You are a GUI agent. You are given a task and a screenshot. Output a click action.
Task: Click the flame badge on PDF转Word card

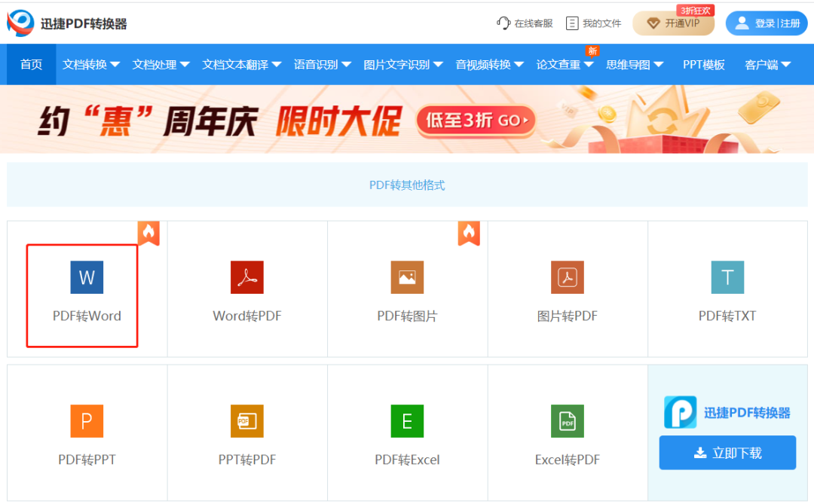(x=148, y=233)
